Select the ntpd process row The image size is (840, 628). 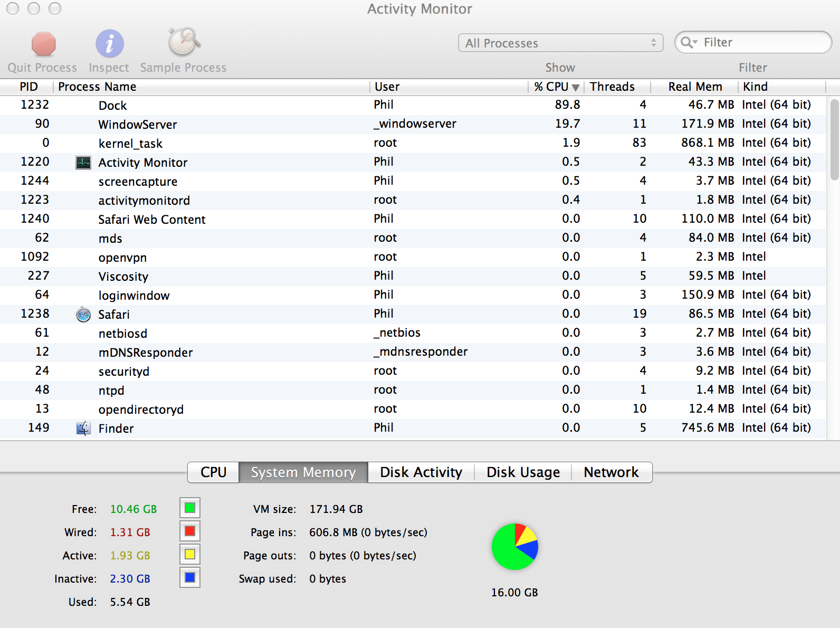coord(413,390)
